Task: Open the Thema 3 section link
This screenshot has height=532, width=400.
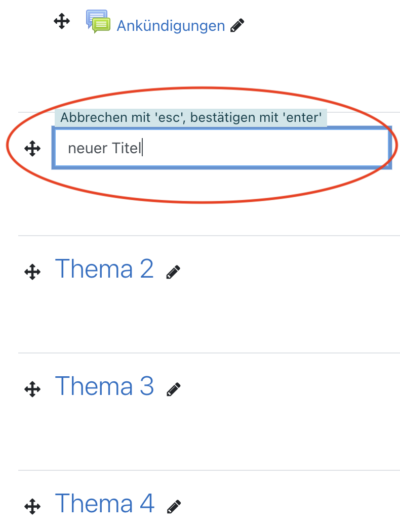Action: (104, 386)
